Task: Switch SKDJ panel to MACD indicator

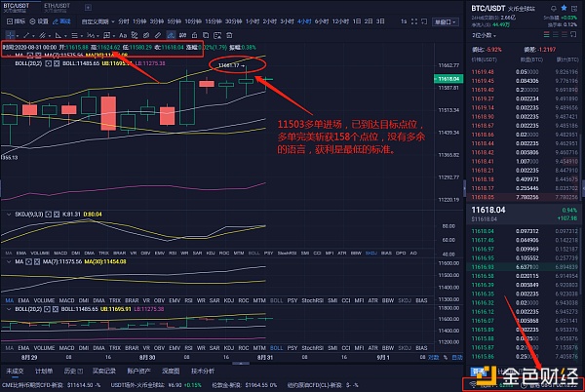Action: [x=60, y=253]
